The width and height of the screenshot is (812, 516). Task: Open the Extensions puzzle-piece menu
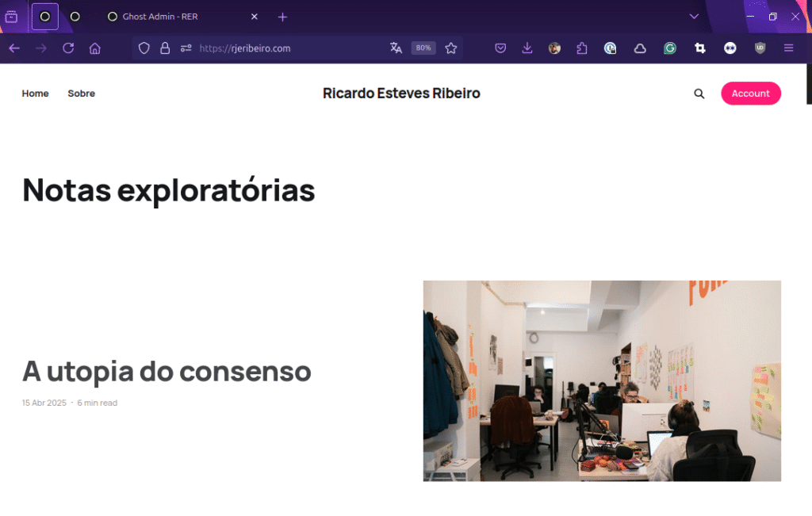click(x=582, y=48)
